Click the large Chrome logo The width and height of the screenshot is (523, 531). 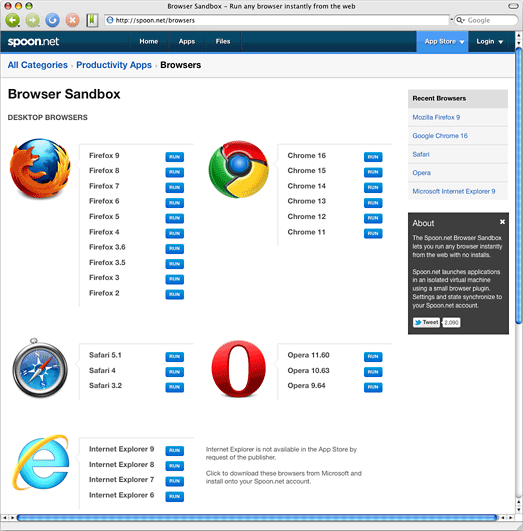point(239,169)
